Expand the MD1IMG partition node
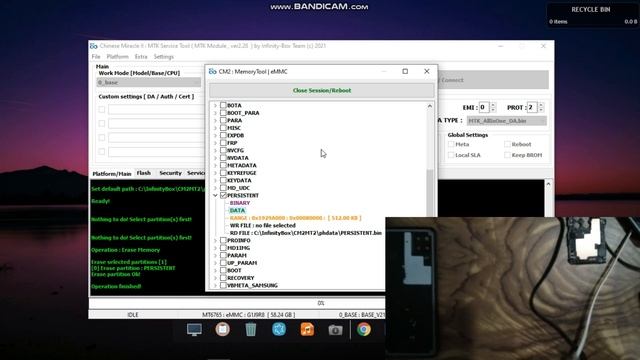Viewport: 640px width, 360px height. 215,248
